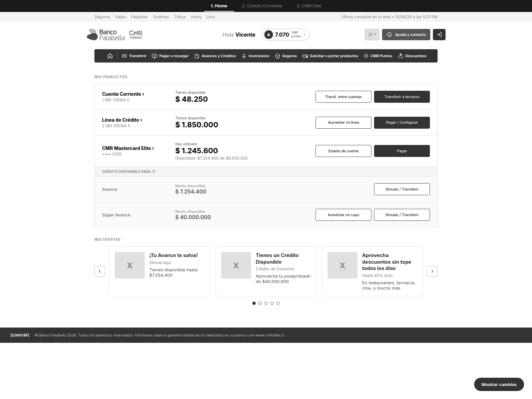Click the Transferir icon in navigation bar
The image size is (532, 399).
click(x=124, y=56)
